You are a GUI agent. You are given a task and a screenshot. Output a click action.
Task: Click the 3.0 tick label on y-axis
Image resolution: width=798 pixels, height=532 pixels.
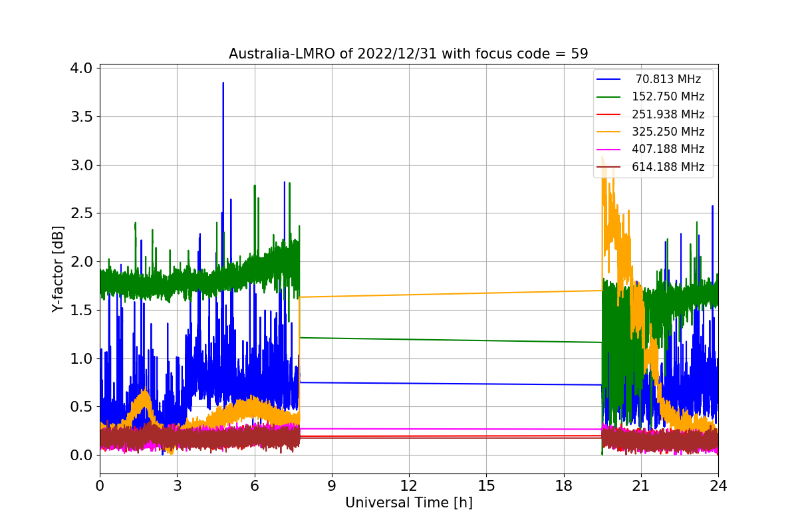tap(81, 165)
